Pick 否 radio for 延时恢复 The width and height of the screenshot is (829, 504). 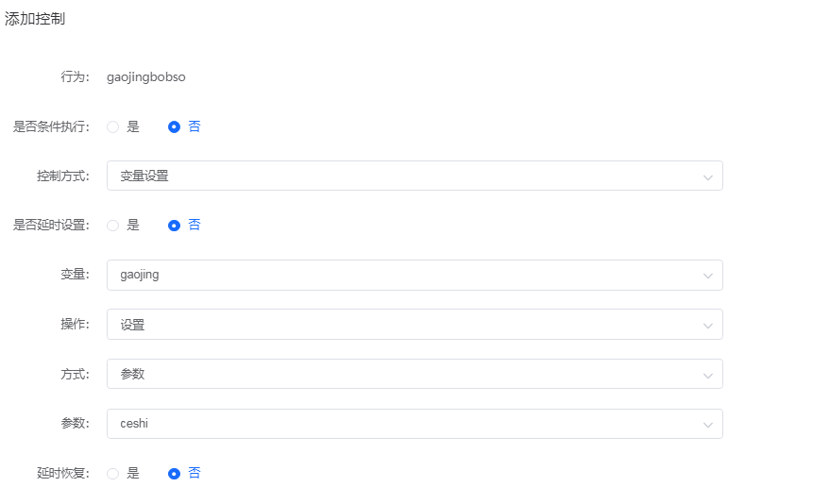click(174, 474)
